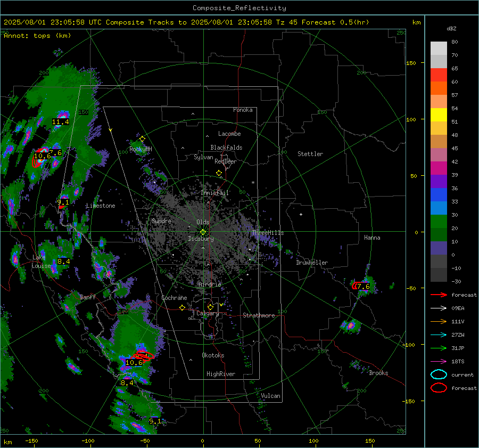
Task: Click the Innisfail city label
Action: [214, 193]
